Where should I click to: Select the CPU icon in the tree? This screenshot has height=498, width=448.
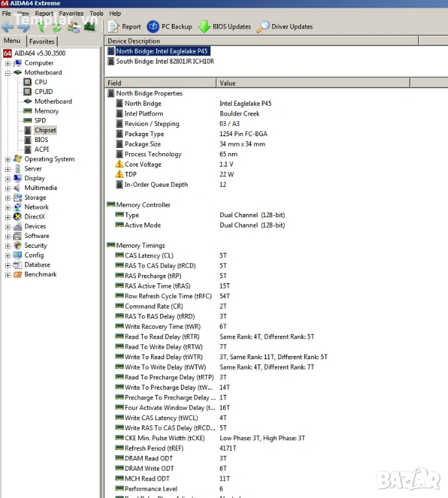pyautogui.click(x=28, y=82)
